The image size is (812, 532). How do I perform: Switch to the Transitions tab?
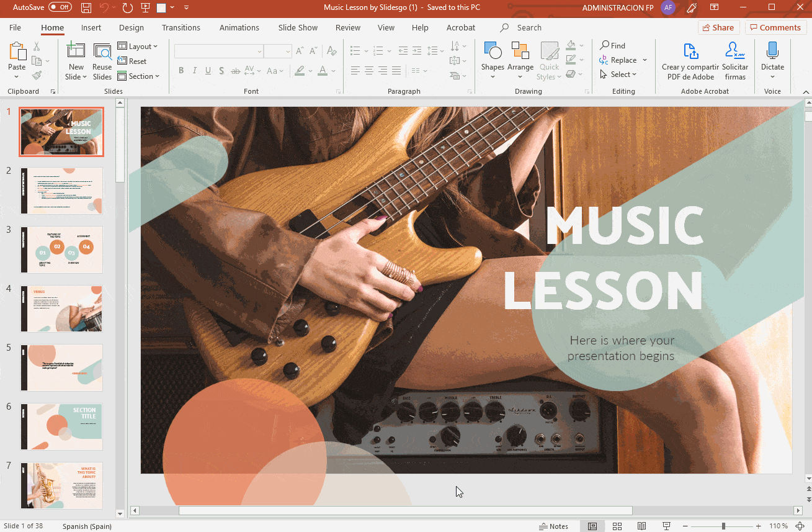(x=181, y=28)
